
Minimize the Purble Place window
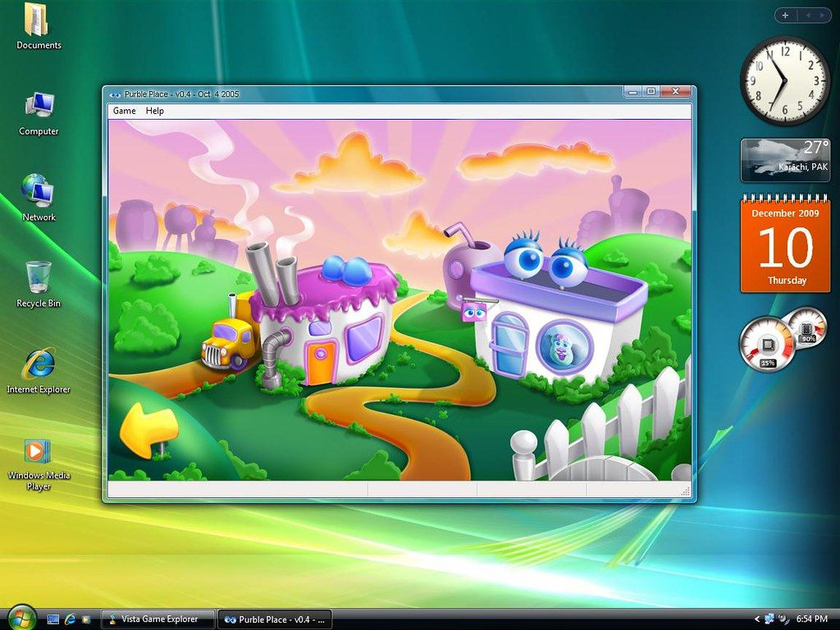(633, 92)
